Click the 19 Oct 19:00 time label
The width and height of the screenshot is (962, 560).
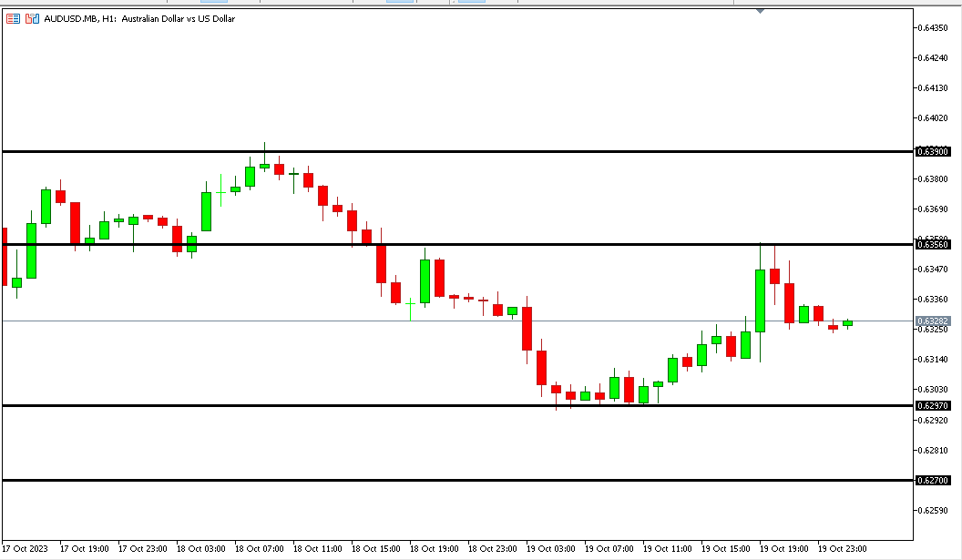click(x=783, y=548)
